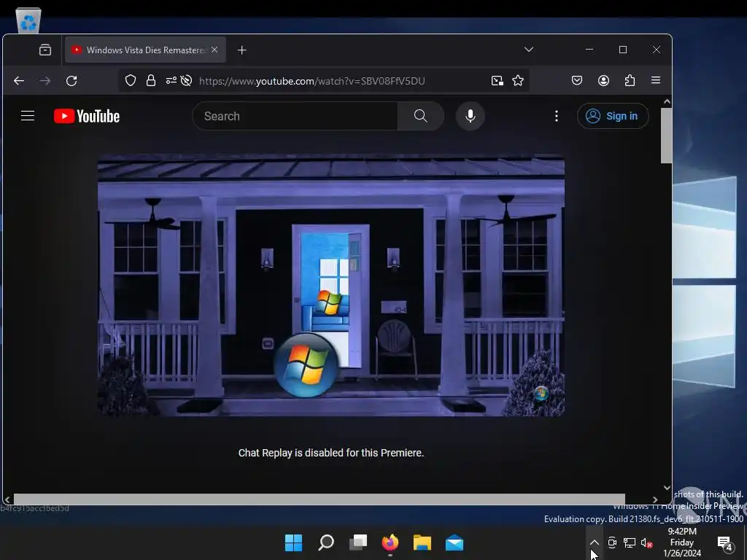Screen dimensions: 747x560
Task: Click the video player thumbnail
Action: [x=331, y=285]
